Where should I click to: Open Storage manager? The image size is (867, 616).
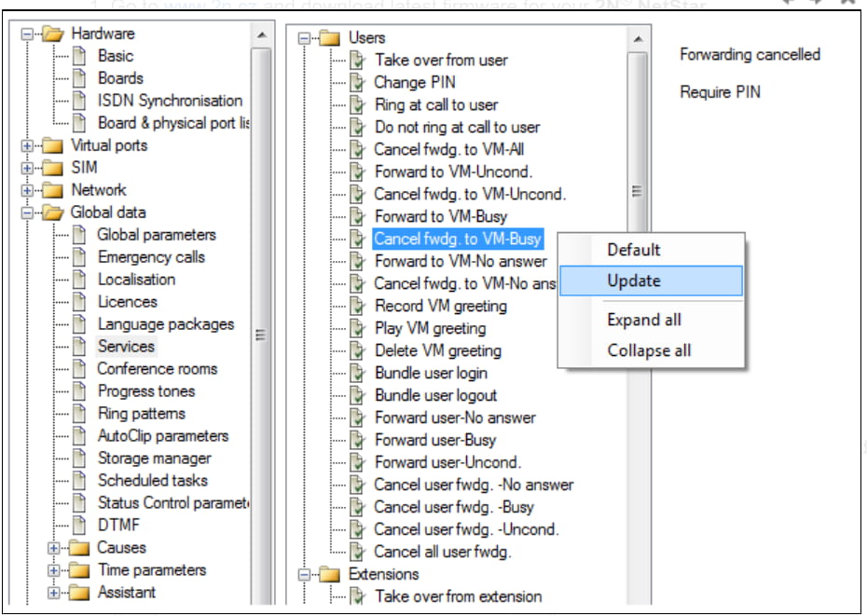pos(154,459)
